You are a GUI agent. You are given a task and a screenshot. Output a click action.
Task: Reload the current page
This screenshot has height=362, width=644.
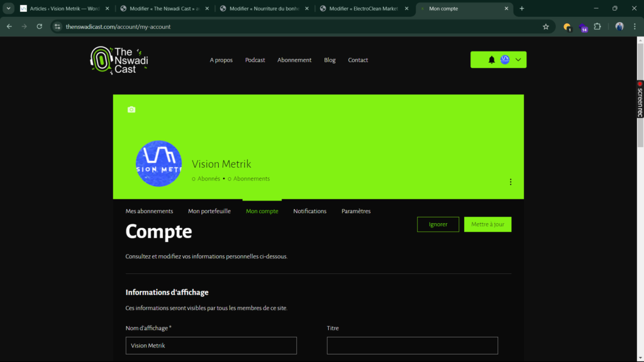click(x=40, y=26)
